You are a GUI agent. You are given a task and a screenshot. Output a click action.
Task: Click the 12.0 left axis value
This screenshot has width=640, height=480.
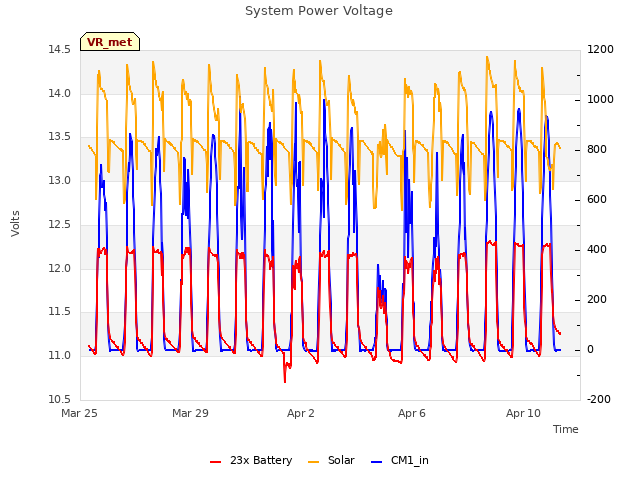point(60,268)
